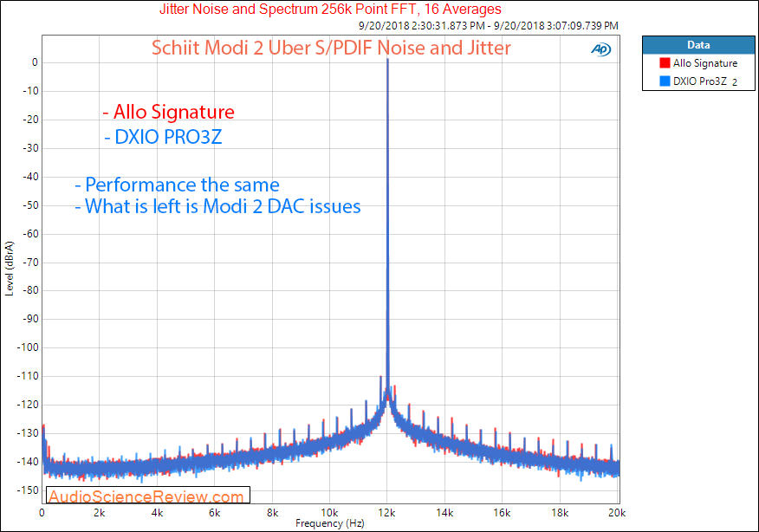This screenshot has width=759, height=532.
Task: Click the '- Performance the same' annotation
Action: [x=177, y=185]
